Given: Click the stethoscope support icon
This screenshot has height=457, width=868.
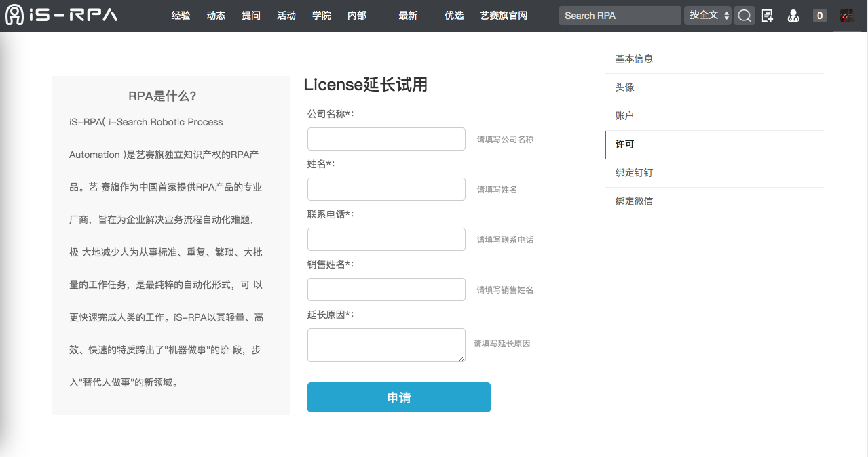Looking at the screenshot, I should pyautogui.click(x=793, y=15).
